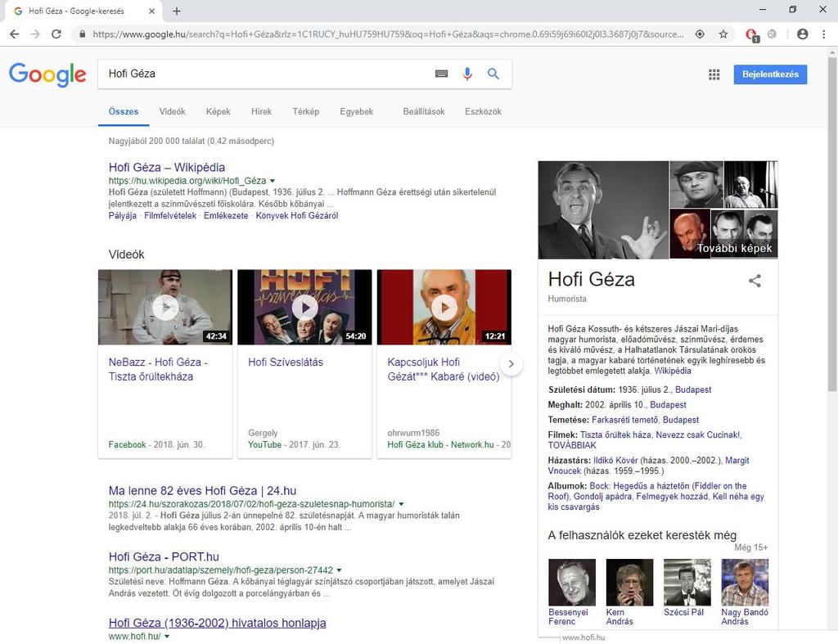Open Hofi Géza hivatalos honlapja result

click(217, 624)
